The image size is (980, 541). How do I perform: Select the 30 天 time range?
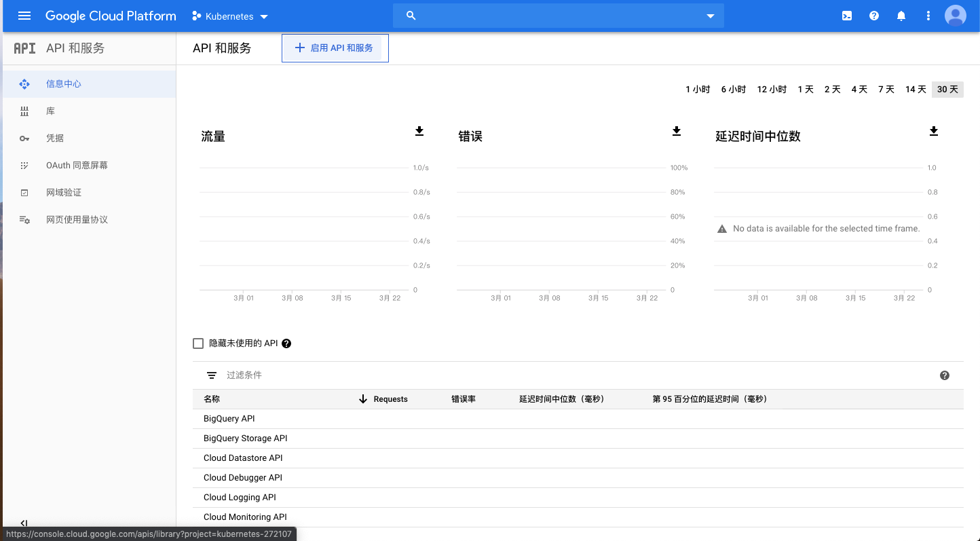point(948,90)
